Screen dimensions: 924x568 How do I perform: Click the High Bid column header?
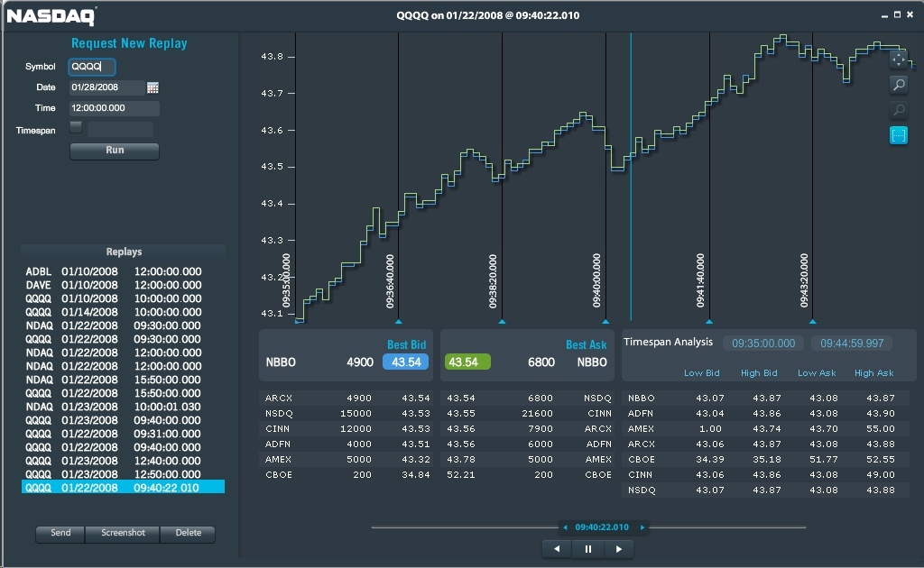tap(759, 373)
